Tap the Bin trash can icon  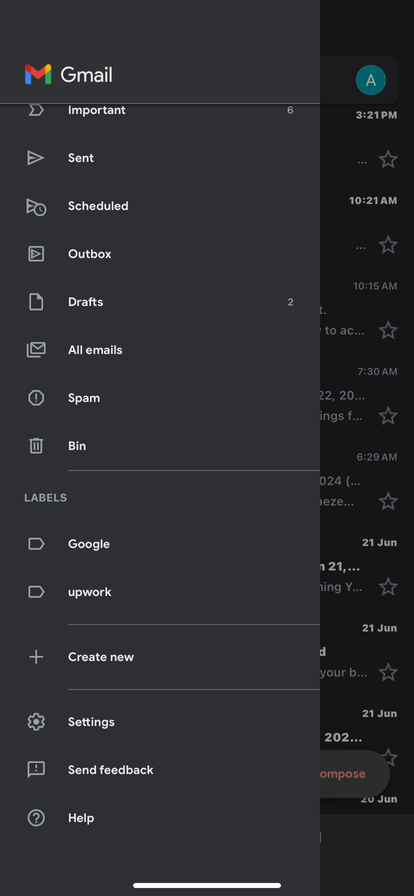36,446
